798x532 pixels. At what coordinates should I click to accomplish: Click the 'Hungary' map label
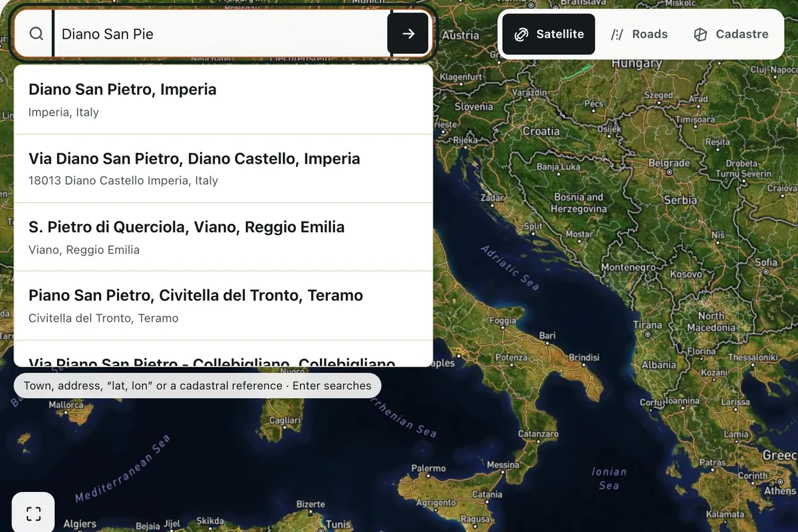[636, 64]
